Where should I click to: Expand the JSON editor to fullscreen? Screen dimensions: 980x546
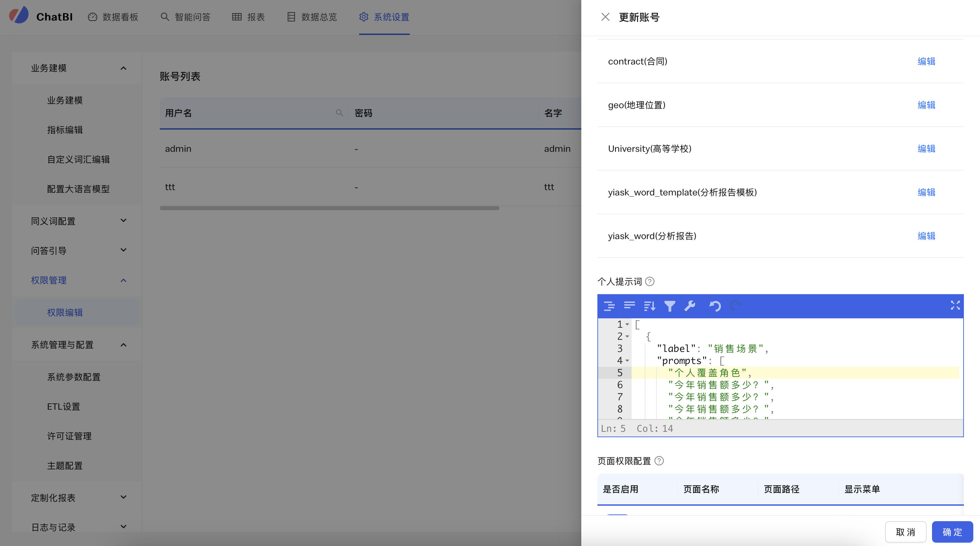coord(955,305)
